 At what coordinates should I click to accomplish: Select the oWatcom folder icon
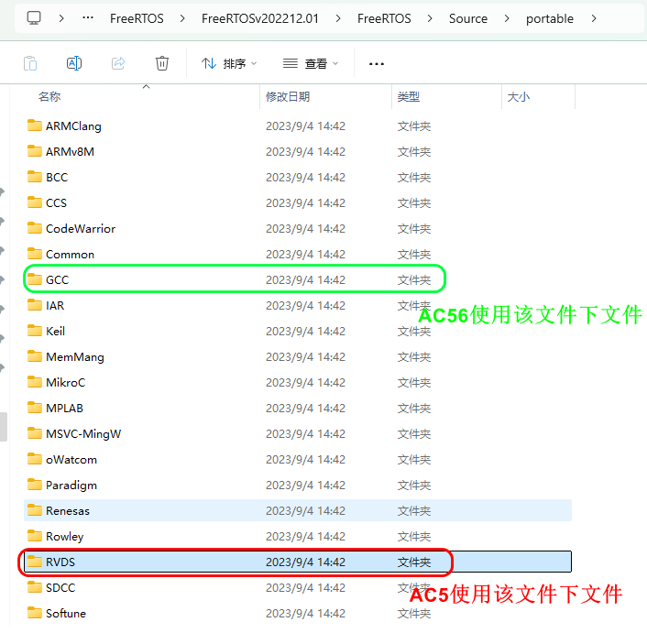click(x=35, y=459)
